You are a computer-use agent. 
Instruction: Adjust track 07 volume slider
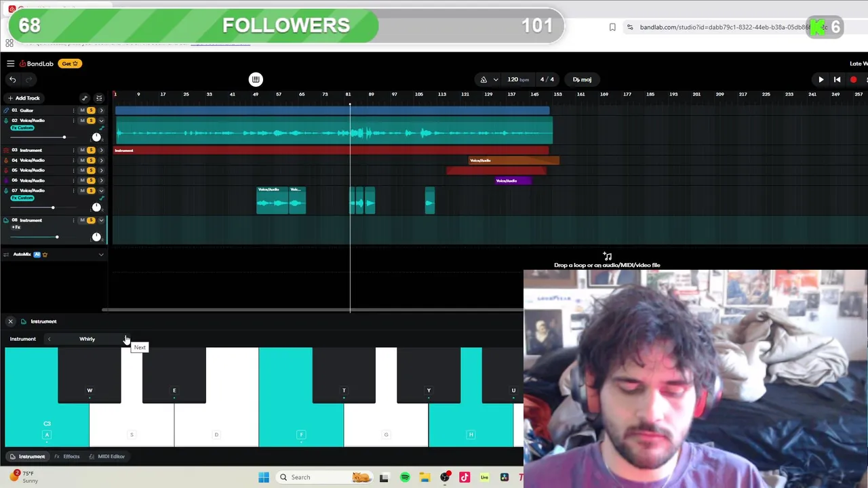pyautogui.click(x=52, y=207)
